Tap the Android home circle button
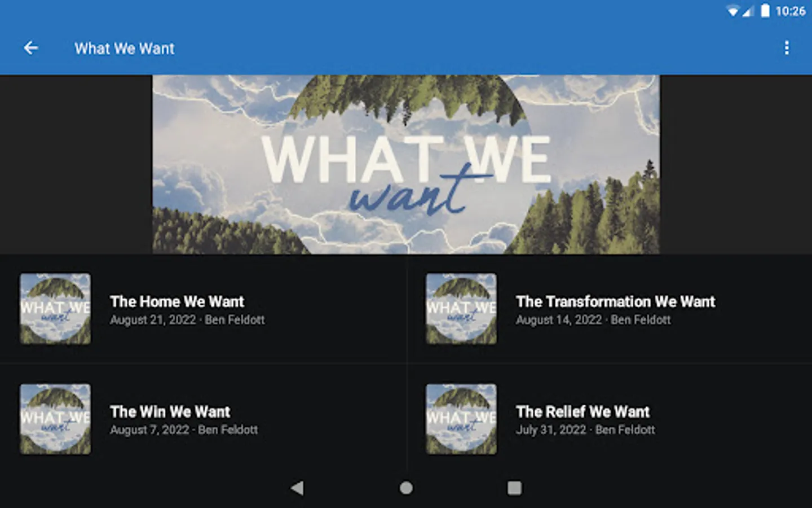The image size is (812, 508). (406, 488)
